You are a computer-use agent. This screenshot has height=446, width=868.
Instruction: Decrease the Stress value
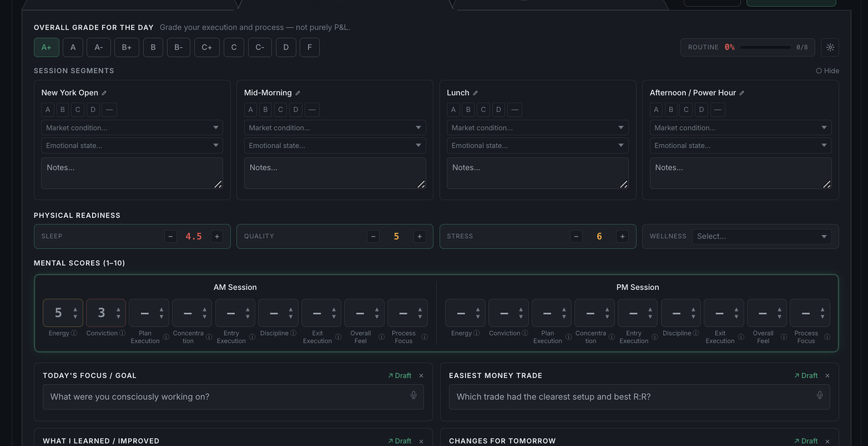576,236
